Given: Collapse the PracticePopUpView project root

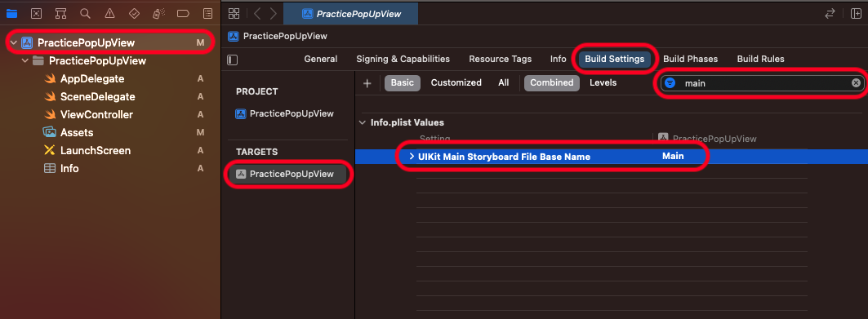Looking at the screenshot, I should click(13, 42).
